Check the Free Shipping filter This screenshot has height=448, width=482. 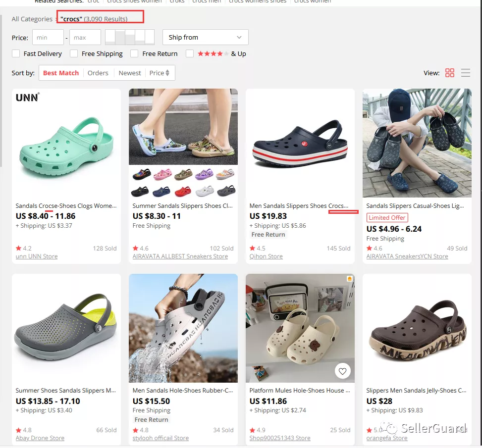74,53
